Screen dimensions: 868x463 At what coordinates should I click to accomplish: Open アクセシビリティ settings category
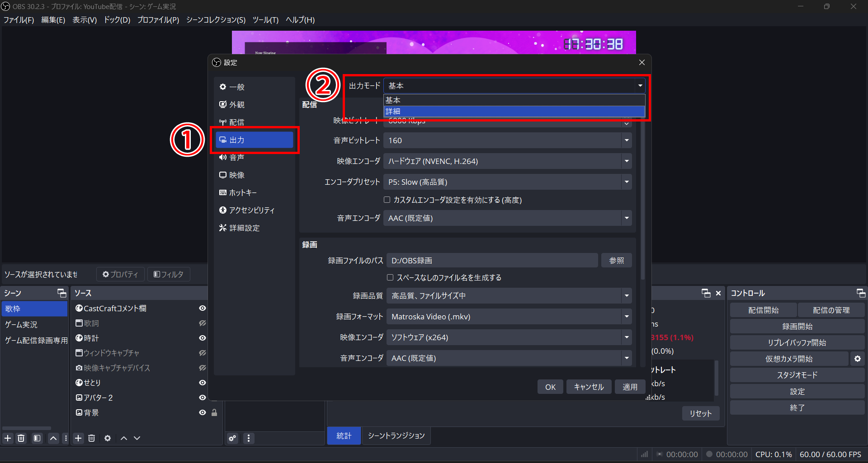(x=255, y=210)
